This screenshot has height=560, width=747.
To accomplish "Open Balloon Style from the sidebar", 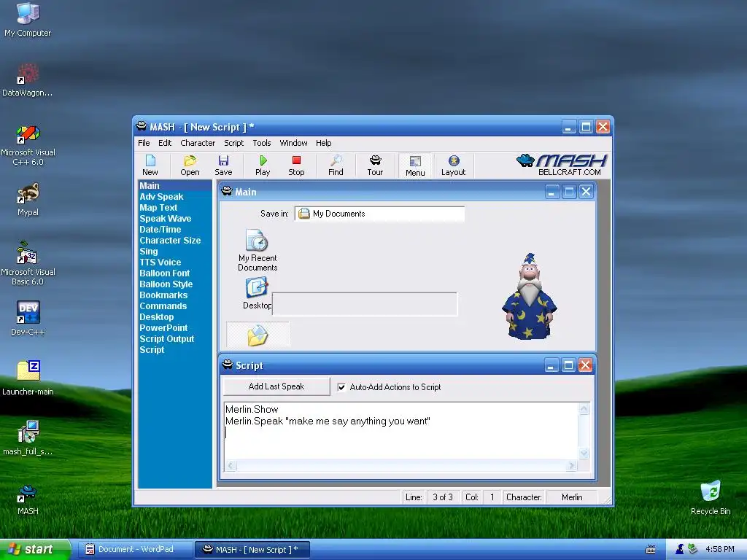I will (166, 284).
